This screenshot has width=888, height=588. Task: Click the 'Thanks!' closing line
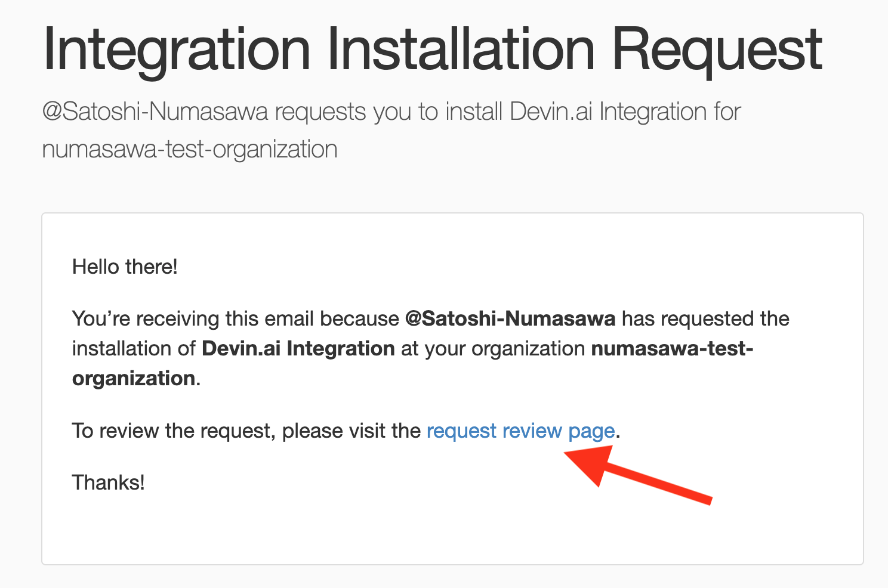(x=109, y=482)
